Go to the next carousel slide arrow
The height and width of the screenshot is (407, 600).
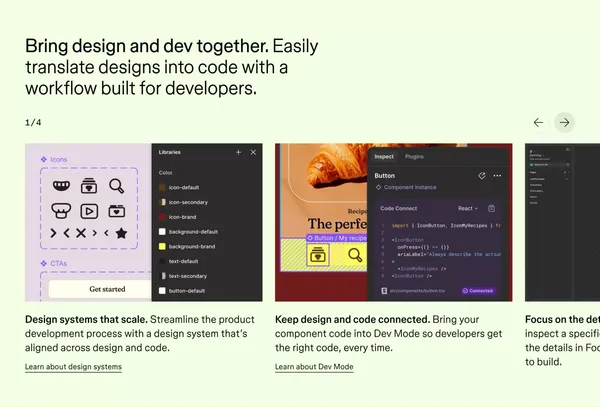[x=564, y=122]
